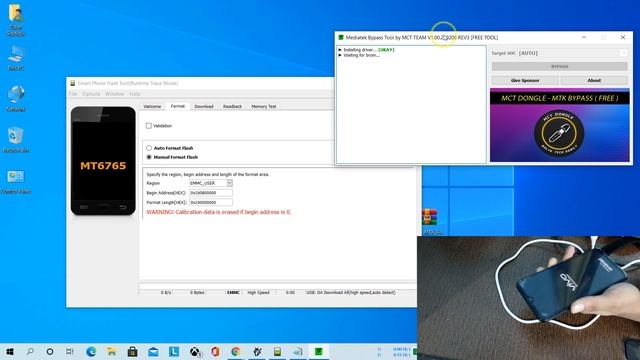Switch to the green Mediatek Bypass taskbar icon
This screenshot has width=640, height=360.
point(318,351)
